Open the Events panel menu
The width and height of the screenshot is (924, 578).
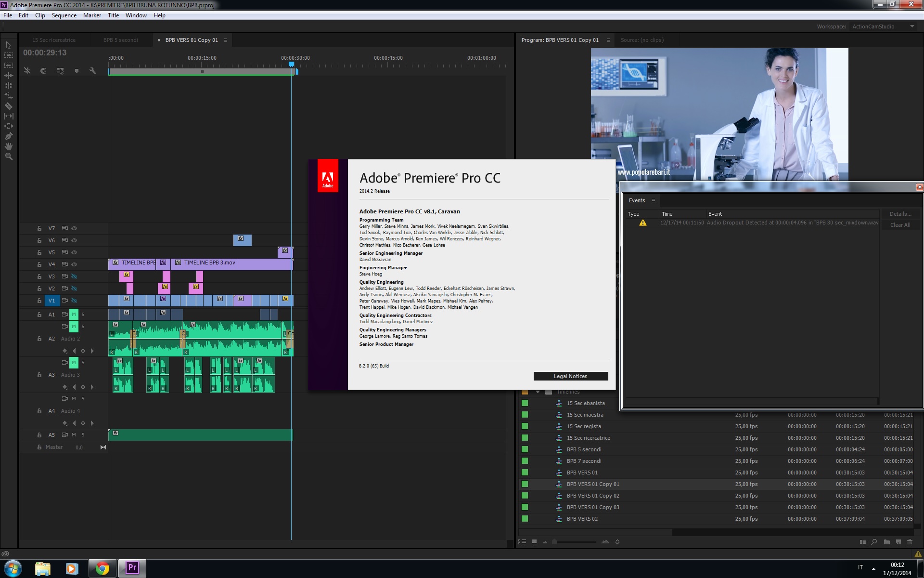653,200
